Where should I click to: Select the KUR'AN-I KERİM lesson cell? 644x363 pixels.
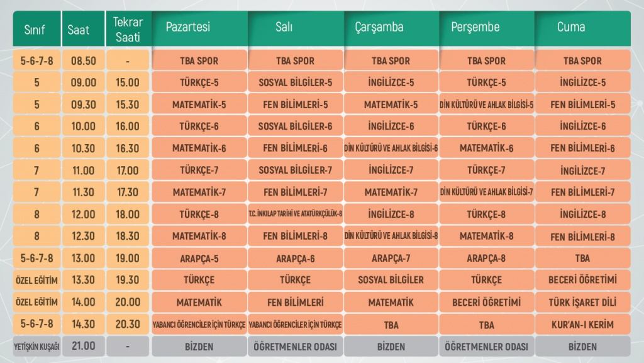click(x=582, y=325)
